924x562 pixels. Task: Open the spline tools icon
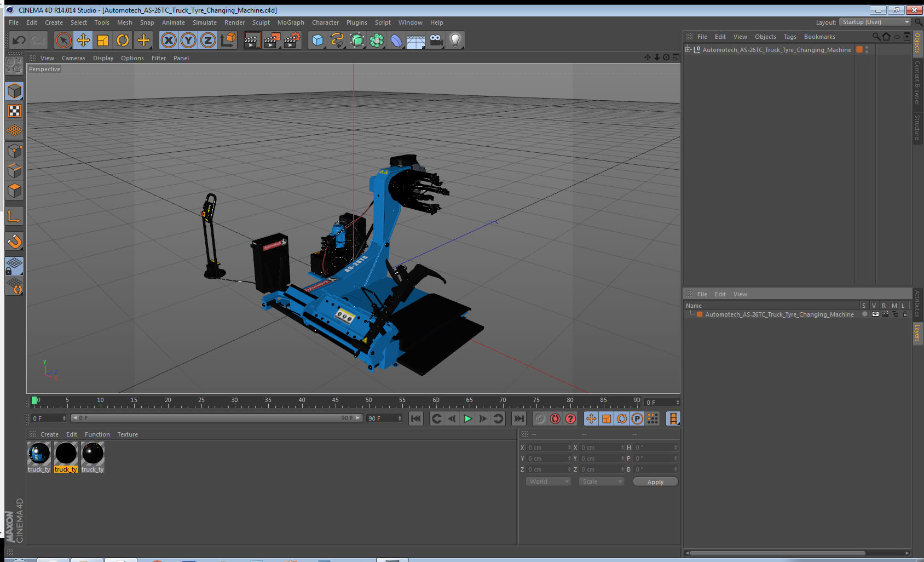337,40
